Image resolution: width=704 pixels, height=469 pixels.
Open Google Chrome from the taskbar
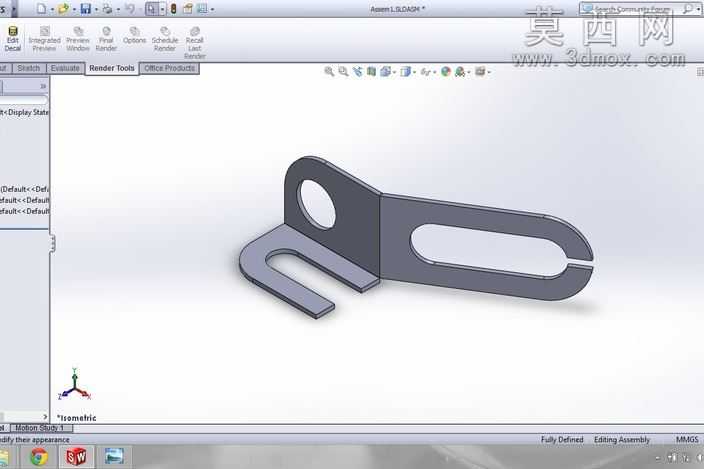pos(39,457)
